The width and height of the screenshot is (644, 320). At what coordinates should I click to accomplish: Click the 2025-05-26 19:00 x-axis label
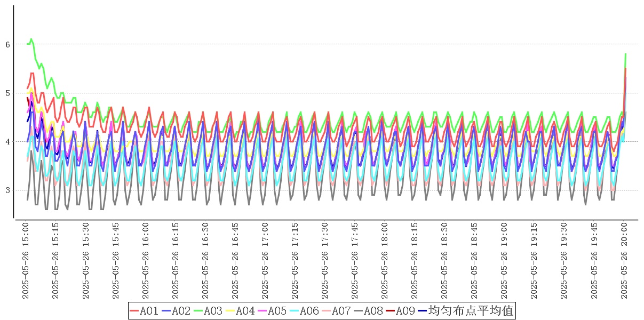504,261
